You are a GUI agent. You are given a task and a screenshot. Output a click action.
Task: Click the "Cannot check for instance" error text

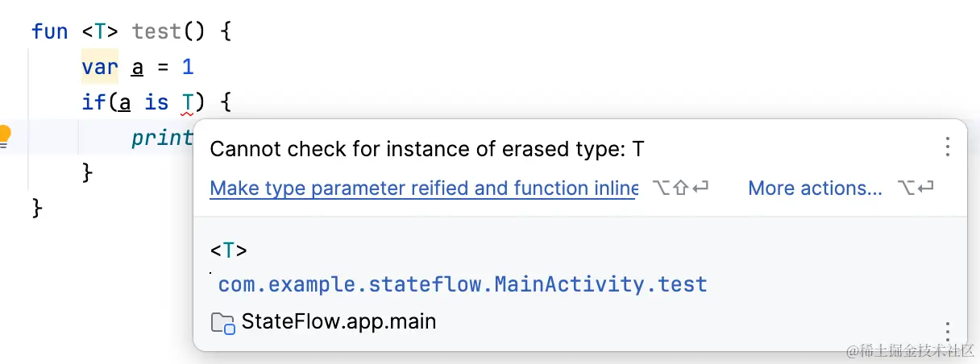pyautogui.click(x=426, y=149)
